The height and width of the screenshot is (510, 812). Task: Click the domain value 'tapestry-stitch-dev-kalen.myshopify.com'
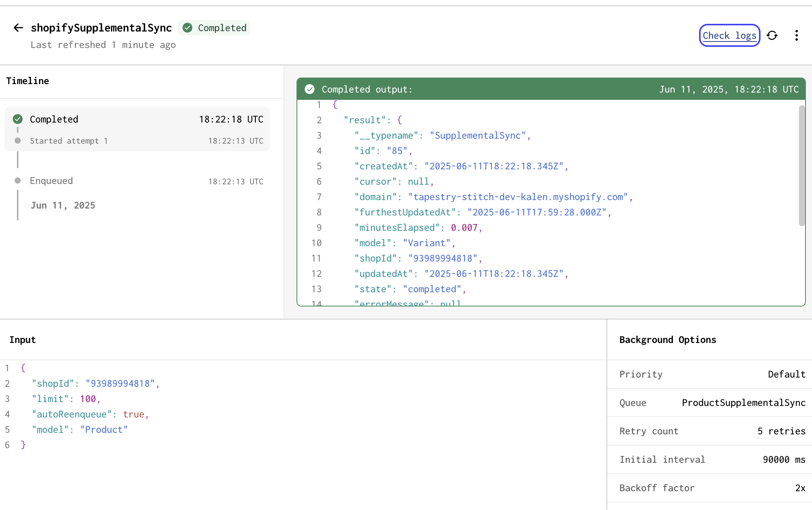click(x=518, y=197)
